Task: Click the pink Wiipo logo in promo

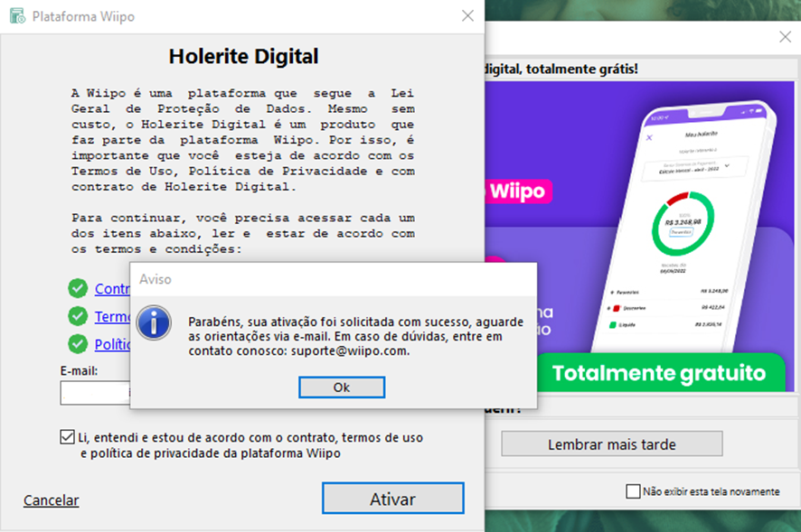Action: click(x=517, y=191)
